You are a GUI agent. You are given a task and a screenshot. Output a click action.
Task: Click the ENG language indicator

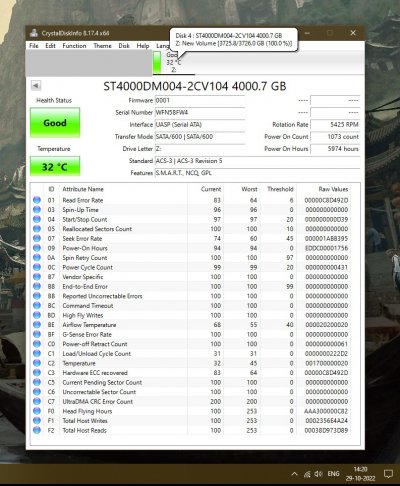pyautogui.click(x=333, y=474)
